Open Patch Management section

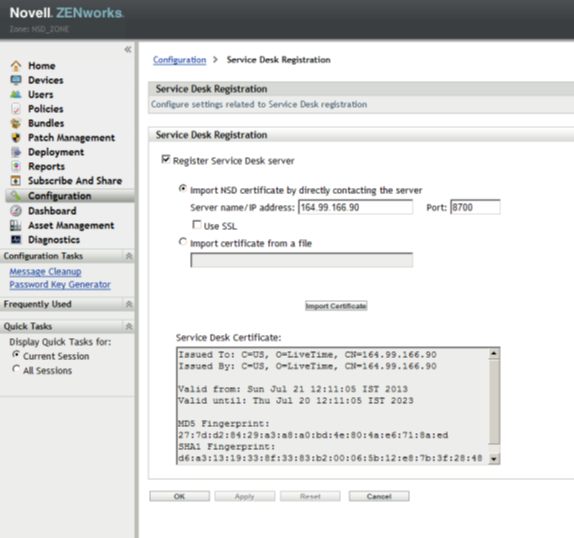(71, 138)
